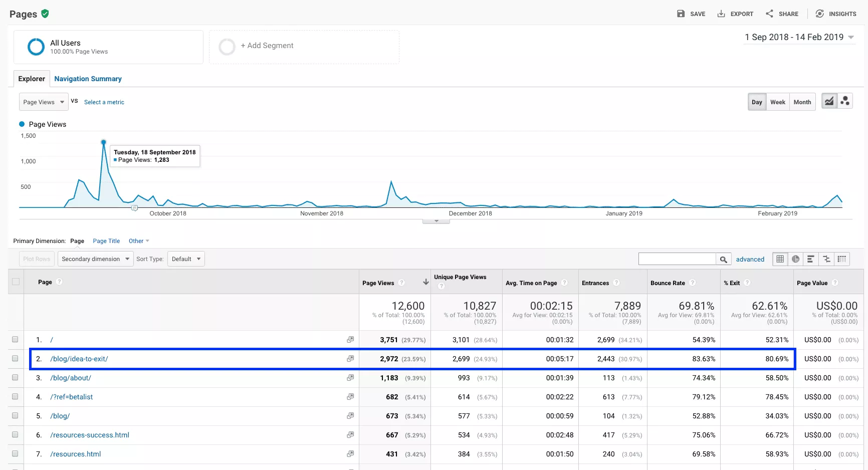This screenshot has width=868, height=470.
Task: Click the 18 September peak data point
Action: point(104,142)
